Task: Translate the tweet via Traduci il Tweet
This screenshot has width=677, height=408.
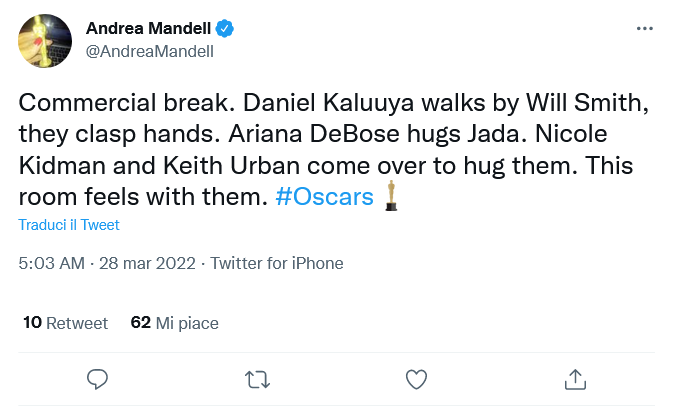Action: 70,225
